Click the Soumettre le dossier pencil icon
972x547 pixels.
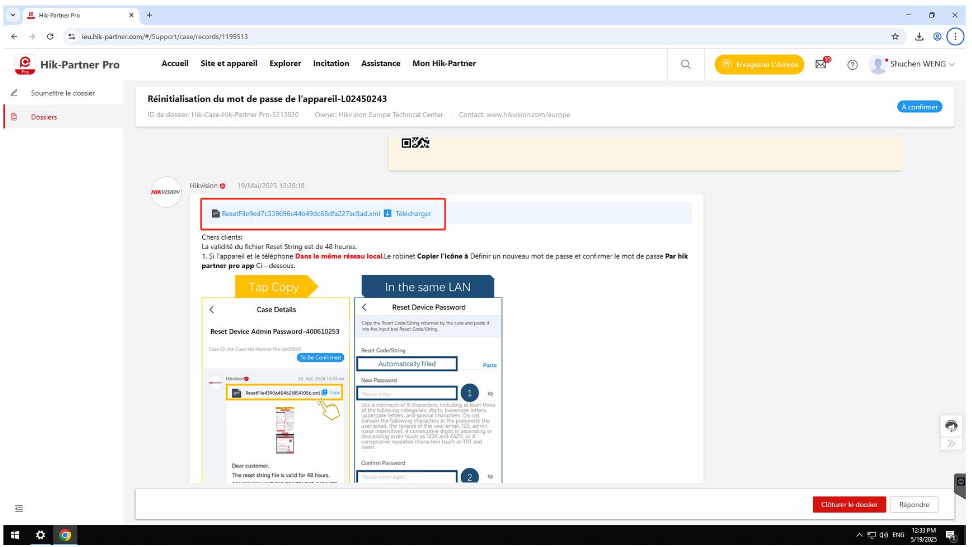click(14, 93)
